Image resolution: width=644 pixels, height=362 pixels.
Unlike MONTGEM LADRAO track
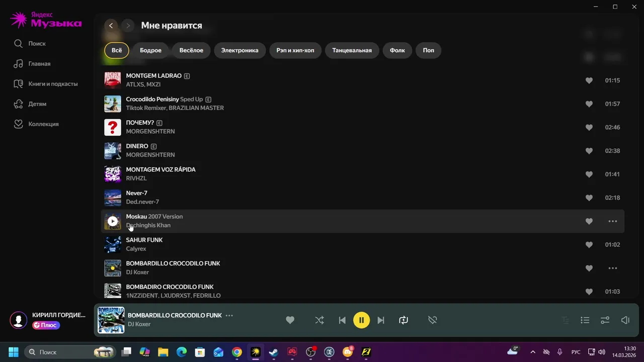pos(589,80)
